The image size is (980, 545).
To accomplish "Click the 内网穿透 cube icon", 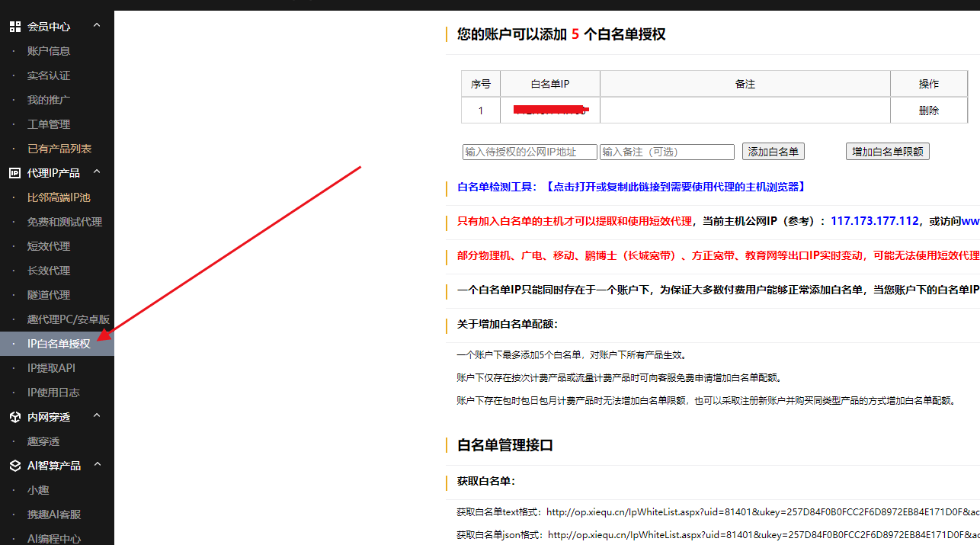I will click(x=14, y=416).
